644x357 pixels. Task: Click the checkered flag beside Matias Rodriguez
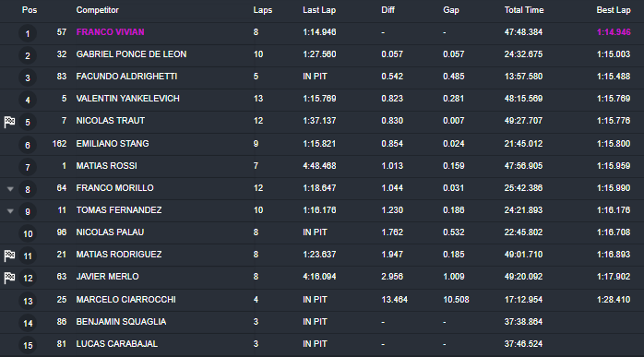[x=9, y=256]
